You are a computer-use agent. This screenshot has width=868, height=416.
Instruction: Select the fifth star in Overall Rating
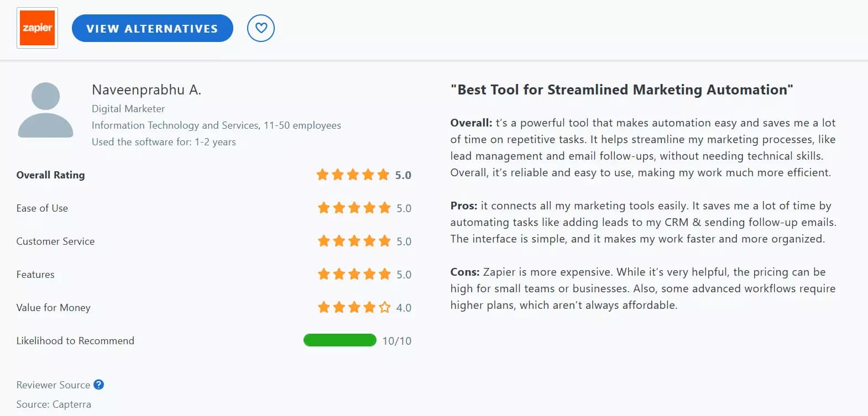click(384, 174)
